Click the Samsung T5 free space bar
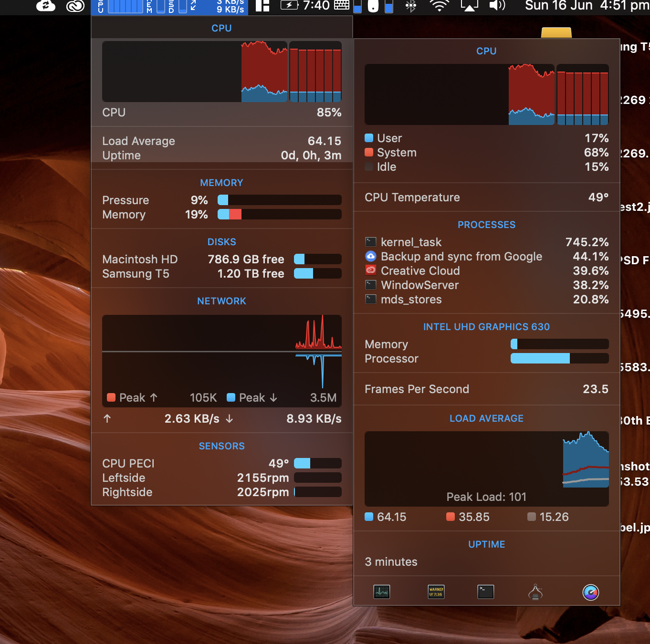650x644 pixels. [318, 273]
